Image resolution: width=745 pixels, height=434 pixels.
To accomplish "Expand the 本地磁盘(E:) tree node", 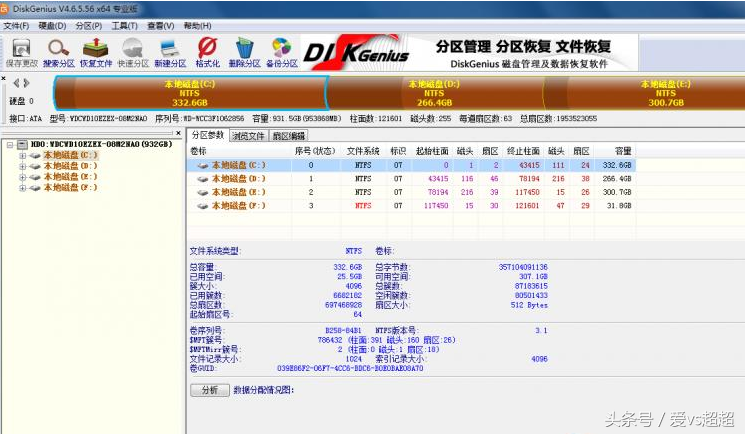I will point(22,177).
